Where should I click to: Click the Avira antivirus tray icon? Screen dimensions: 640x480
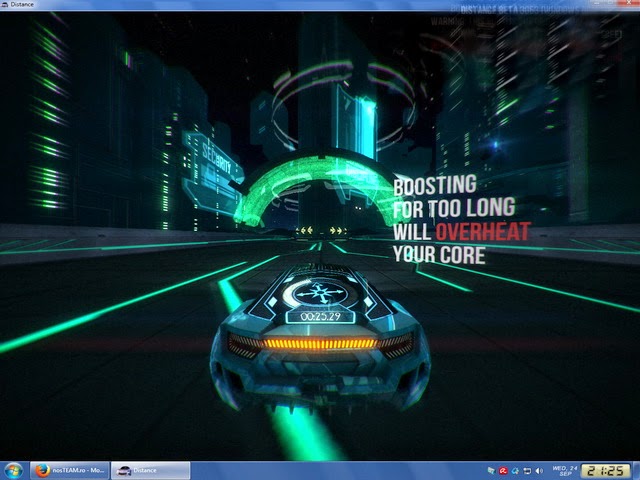tap(503, 471)
